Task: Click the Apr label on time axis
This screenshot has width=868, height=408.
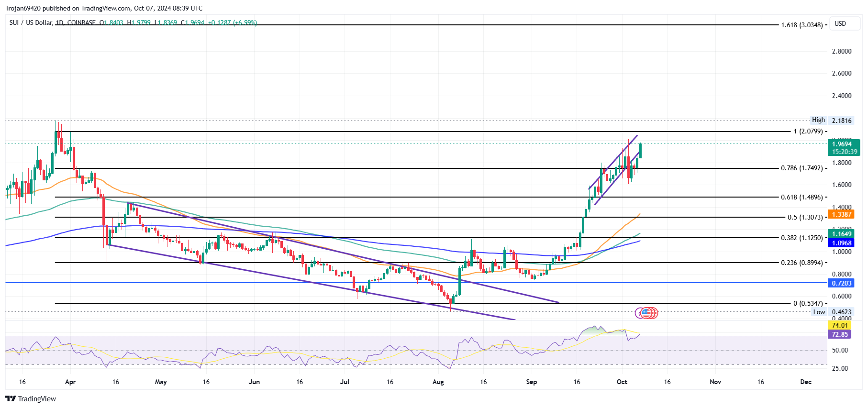Action: (x=70, y=382)
